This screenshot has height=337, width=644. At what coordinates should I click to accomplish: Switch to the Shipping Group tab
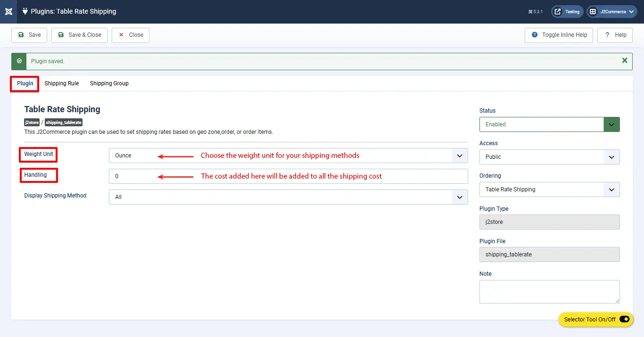pos(109,83)
